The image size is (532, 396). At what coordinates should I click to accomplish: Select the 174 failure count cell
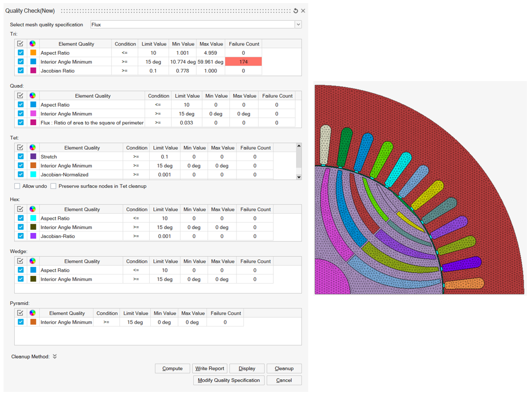(x=243, y=62)
